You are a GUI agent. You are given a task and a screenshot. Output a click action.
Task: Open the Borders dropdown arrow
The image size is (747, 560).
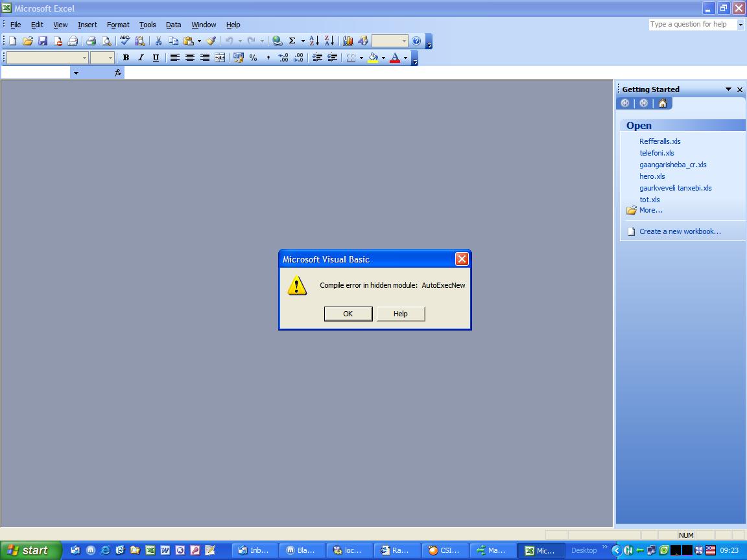pos(361,58)
